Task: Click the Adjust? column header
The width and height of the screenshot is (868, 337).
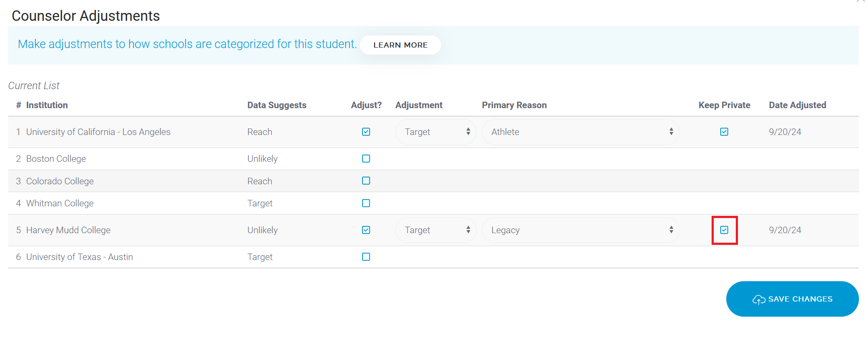Action: [366, 105]
